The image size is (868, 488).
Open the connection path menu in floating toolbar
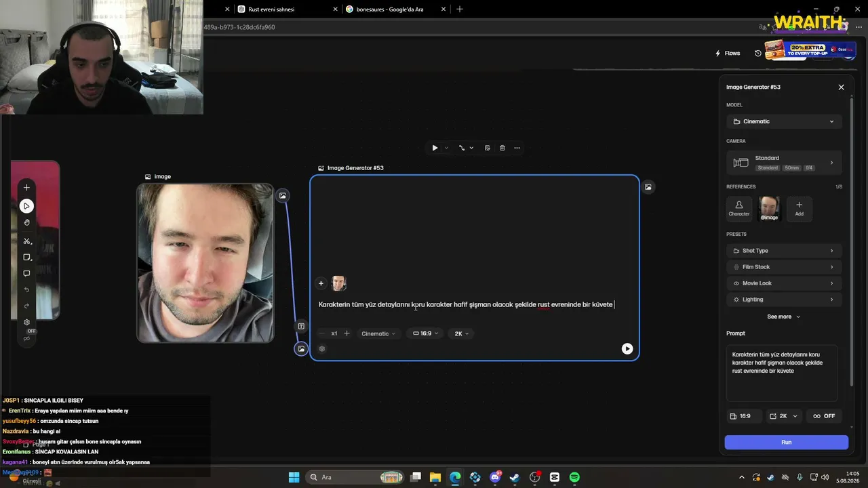[x=465, y=148]
